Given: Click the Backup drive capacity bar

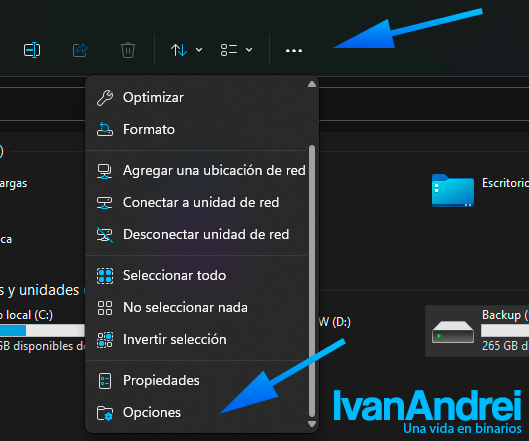Looking at the screenshot, I should pos(505,330).
